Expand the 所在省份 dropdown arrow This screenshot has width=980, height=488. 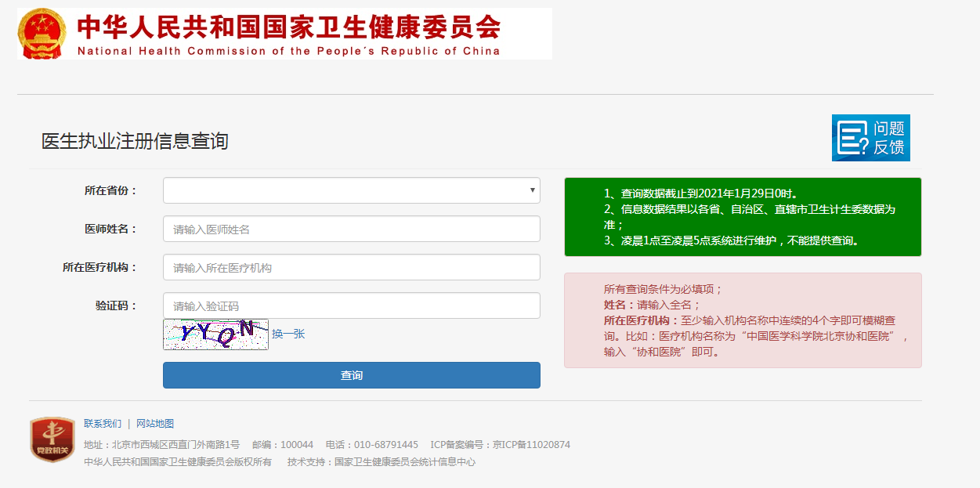[x=533, y=190]
